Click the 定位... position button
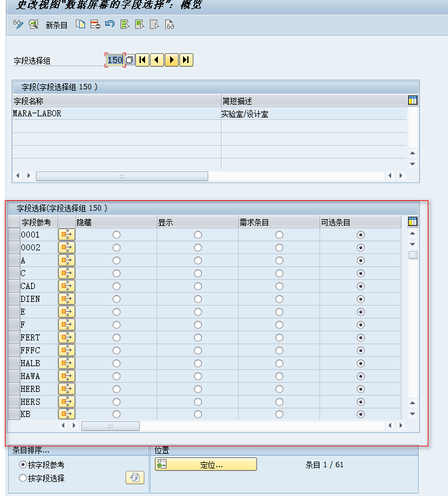Viewport: 448px width, 496px height. click(206, 464)
